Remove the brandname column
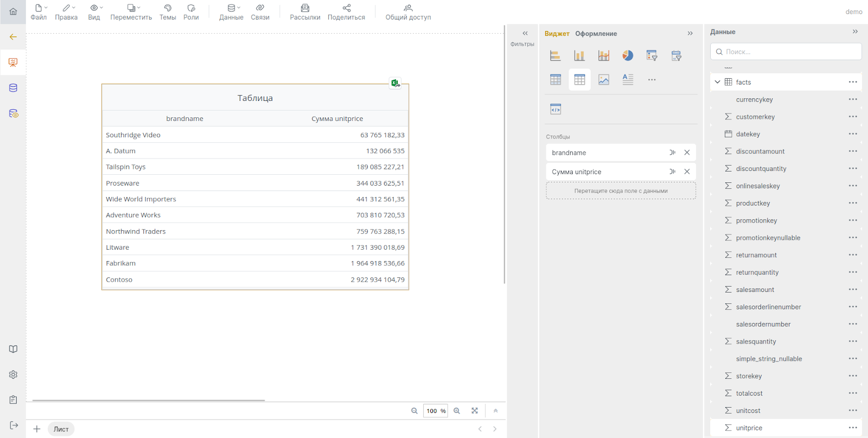This screenshot has height=438, width=868. (x=687, y=153)
